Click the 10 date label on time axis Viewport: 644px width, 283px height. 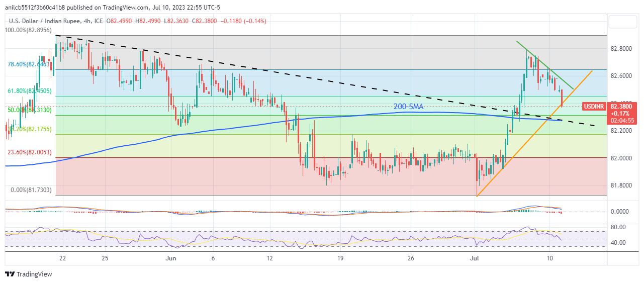pyautogui.click(x=550, y=258)
